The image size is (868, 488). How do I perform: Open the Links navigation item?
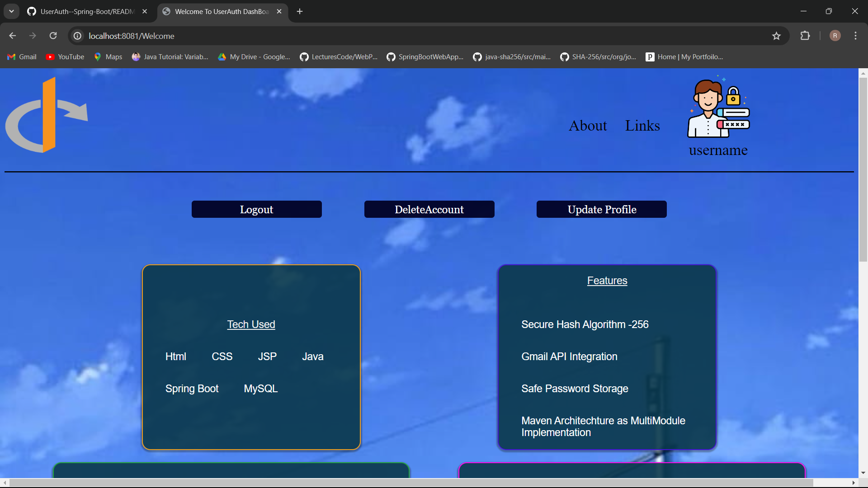[642, 126]
